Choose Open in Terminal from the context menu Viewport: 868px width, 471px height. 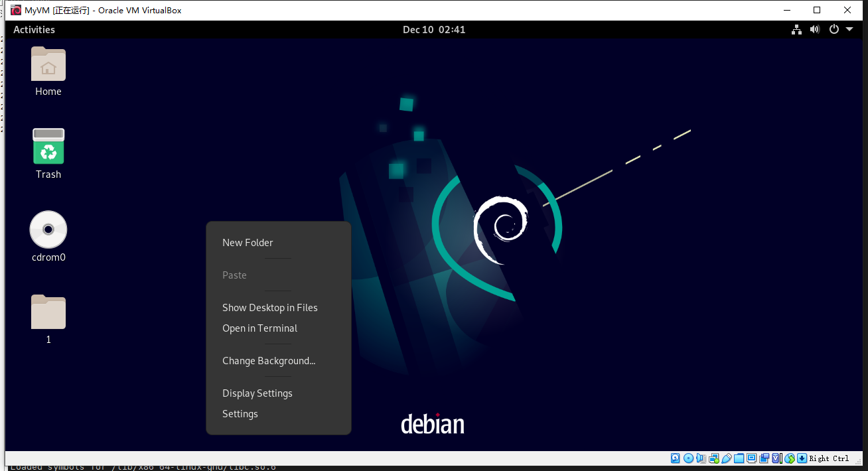259,328
